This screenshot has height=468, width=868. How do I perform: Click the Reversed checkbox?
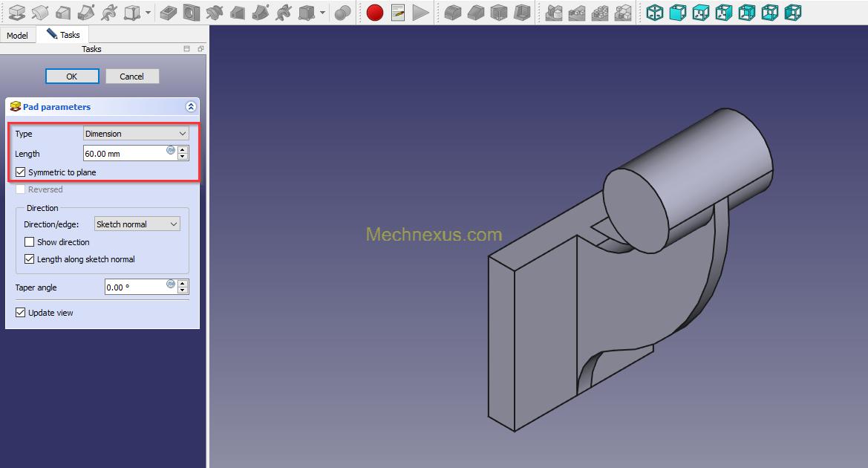tap(21, 189)
